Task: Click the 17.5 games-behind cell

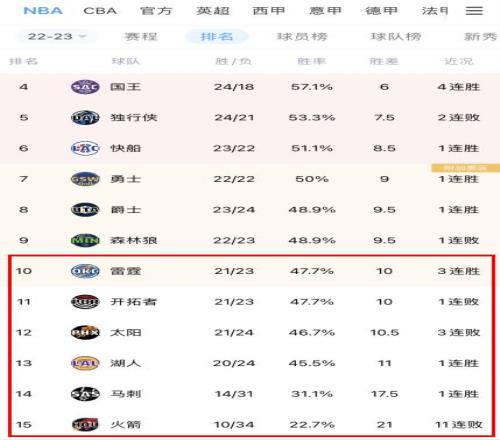Action: coord(384,394)
